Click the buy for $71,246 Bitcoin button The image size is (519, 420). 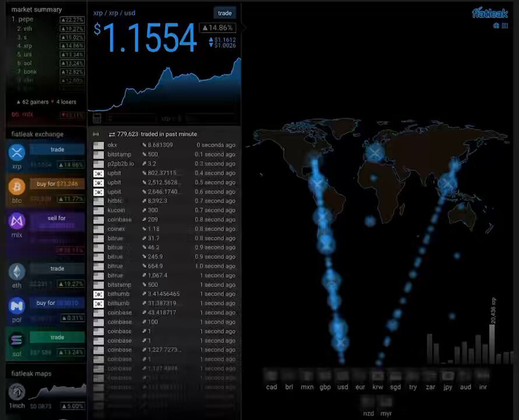pos(57,184)
